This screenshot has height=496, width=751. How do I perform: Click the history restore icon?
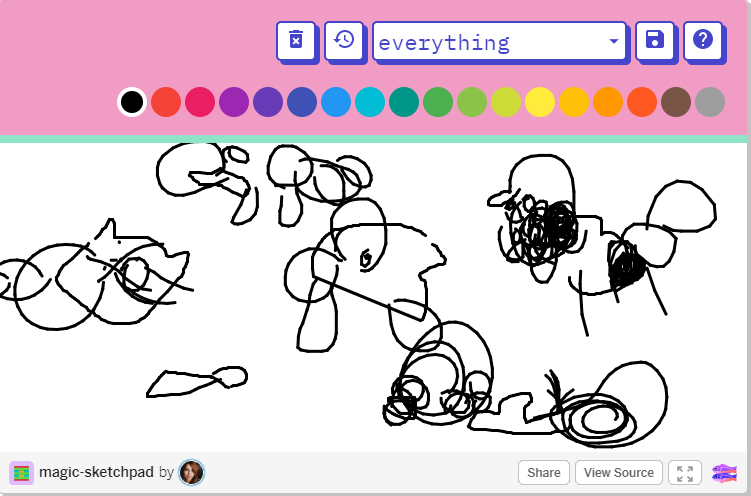[343, 40]
